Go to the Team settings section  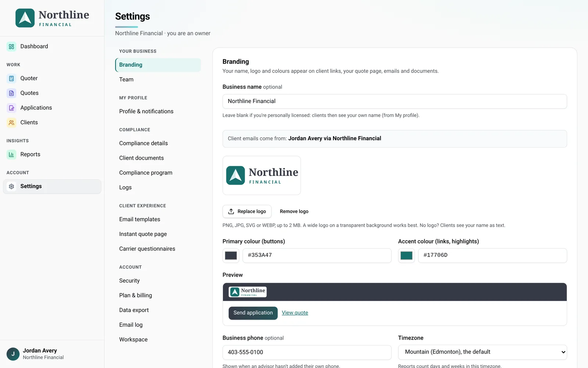pos(158,79)
